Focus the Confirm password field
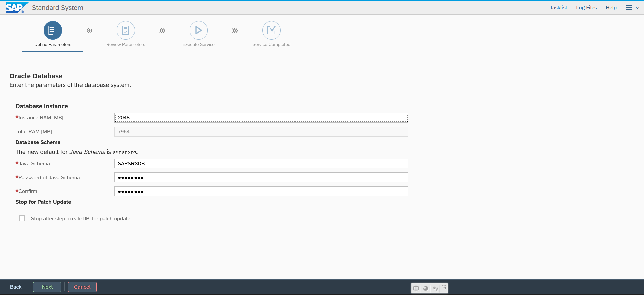 pos(261,191)
